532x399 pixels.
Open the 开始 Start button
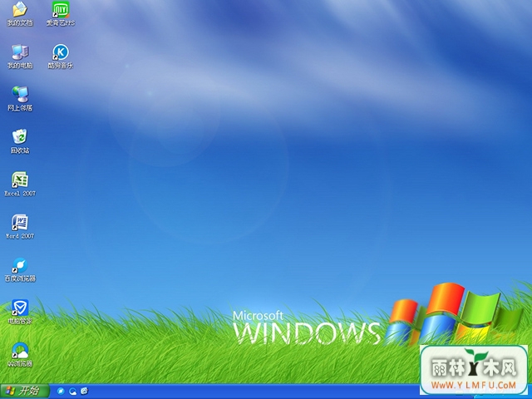point(24,392)
